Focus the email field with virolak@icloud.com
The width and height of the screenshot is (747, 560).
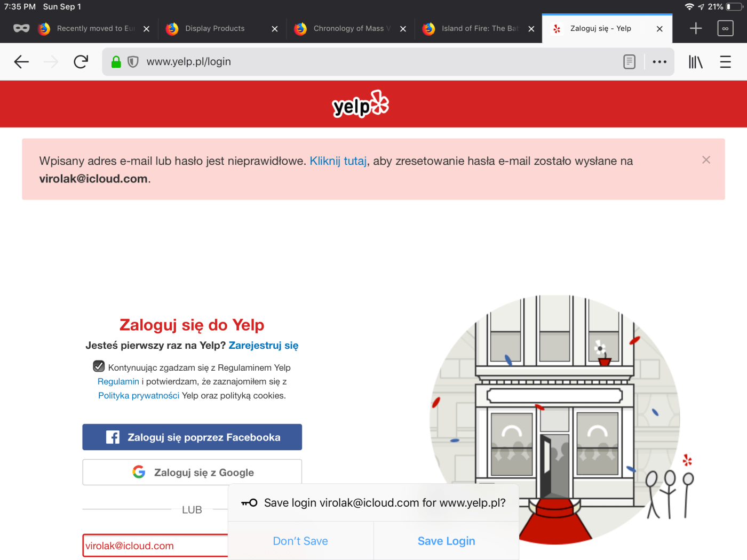155,546
